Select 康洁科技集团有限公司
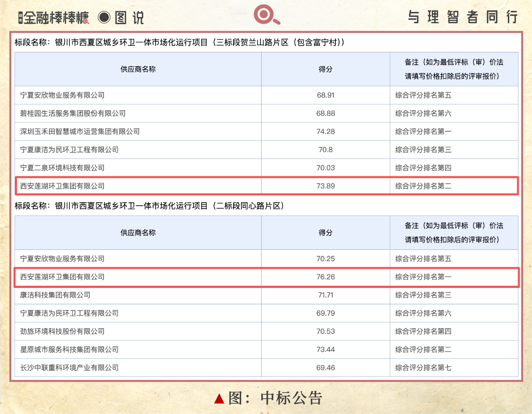The height and width of the screenshot is (414, 532). tap(55, 295)
